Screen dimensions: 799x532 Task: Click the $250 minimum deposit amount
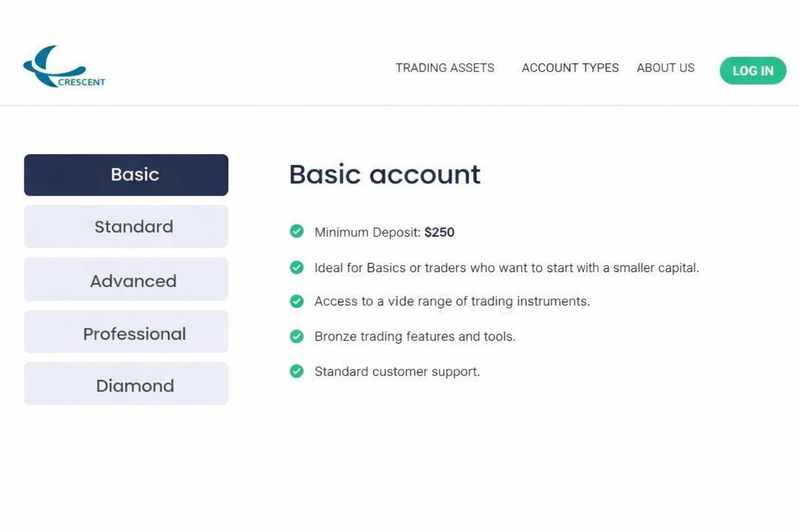439,233
